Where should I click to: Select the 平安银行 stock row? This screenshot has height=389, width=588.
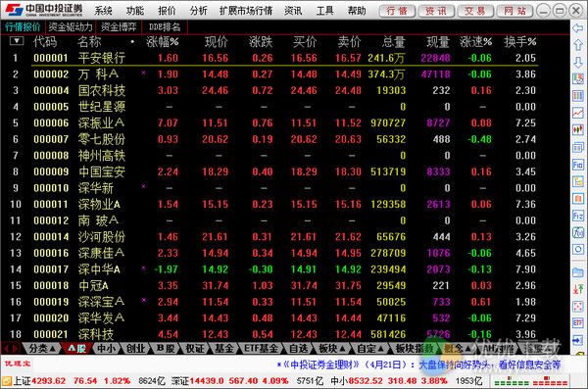tap(274, 58)
